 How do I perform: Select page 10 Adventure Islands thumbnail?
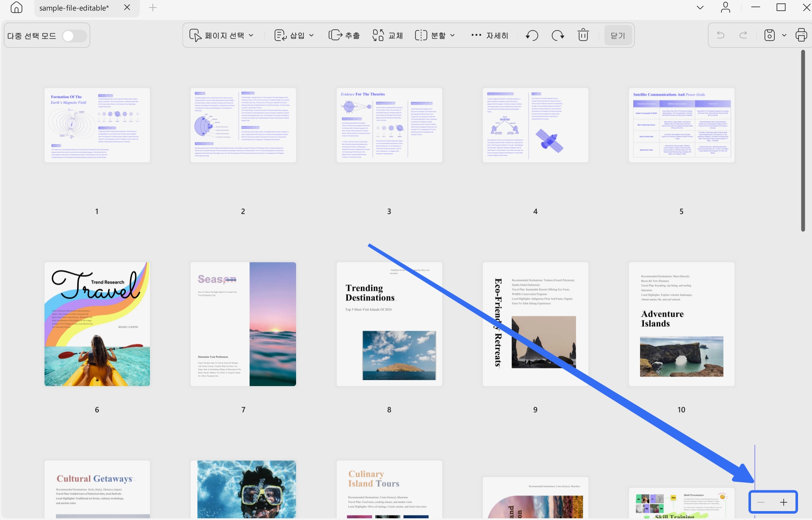(x=682, y=324)
